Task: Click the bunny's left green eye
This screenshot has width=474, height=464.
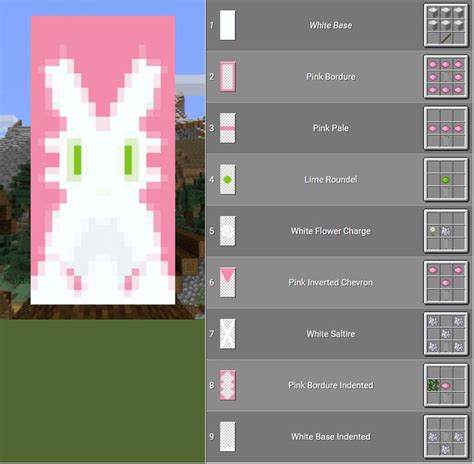Action: pos(77,160)
